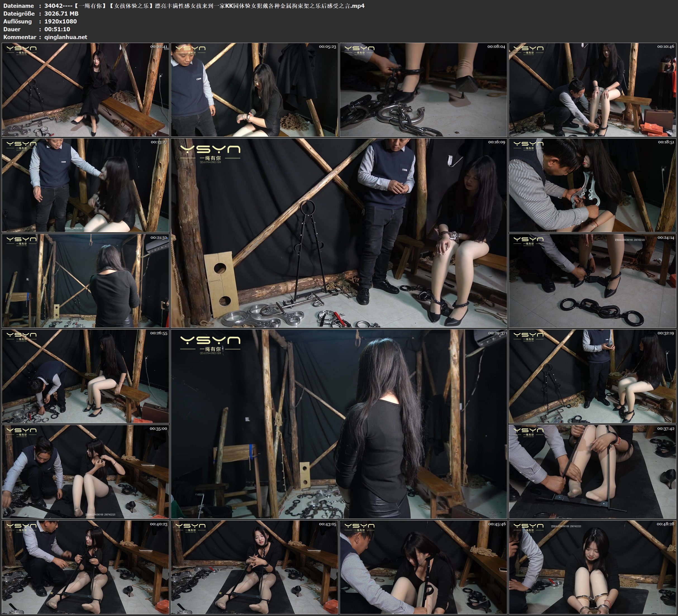
Task: Click the 00:35:00 frame thumbnail
Action: 85,472
